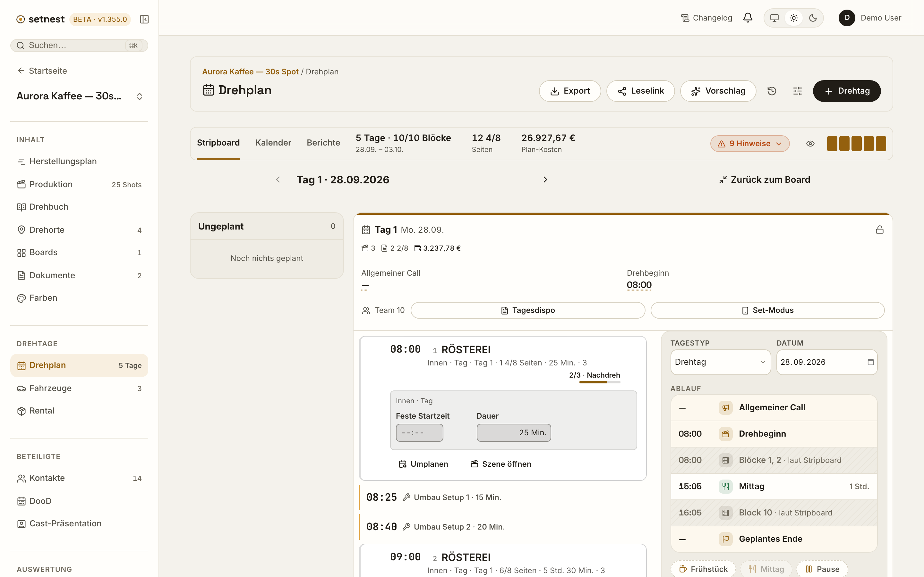Click the Dauer 25 Min. field
Screen dimensions: 924x577
(x=514, y=432)
